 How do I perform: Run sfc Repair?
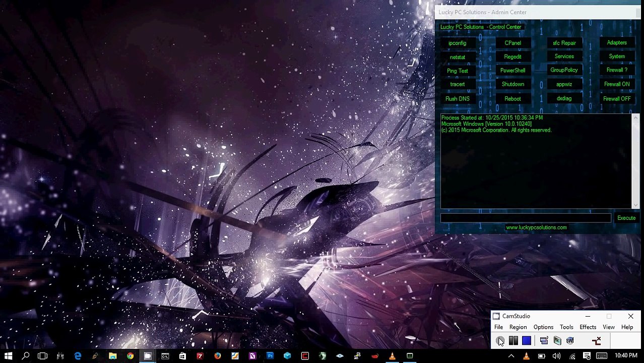pyautogui.click(x=564, y=43)
